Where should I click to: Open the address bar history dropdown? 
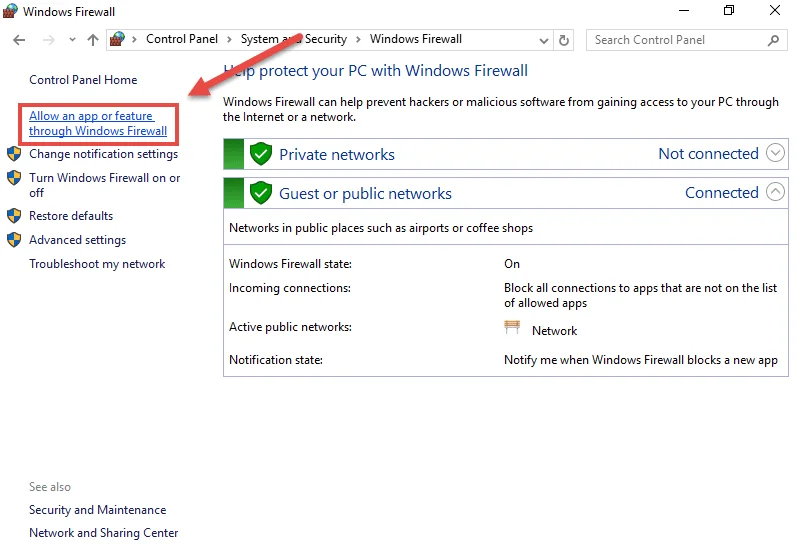[543, 41]
